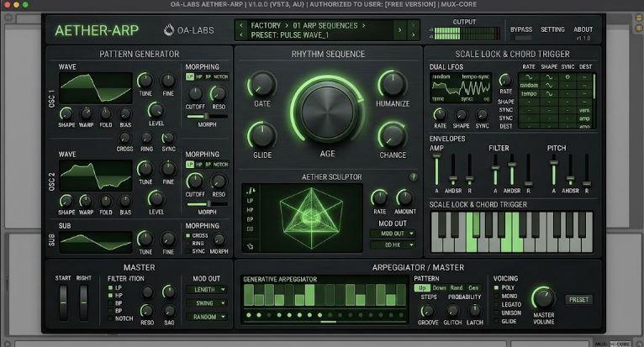Adjust the AMP envelope A slider
Image resolution: width=644 pixels, height=347 pixels.
436,170
